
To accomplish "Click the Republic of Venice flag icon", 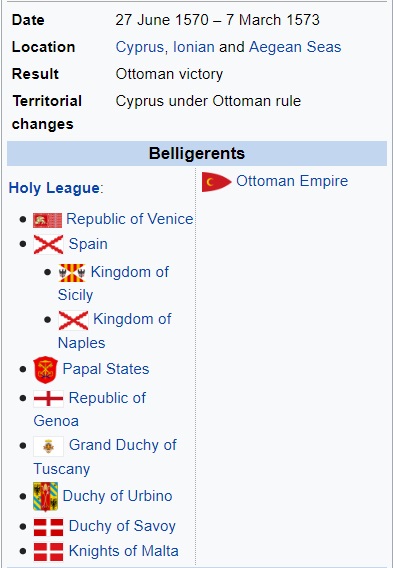I will tap(47, 220).
